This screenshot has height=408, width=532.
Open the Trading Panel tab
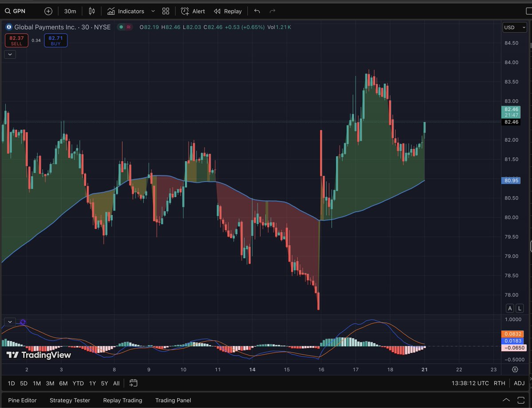click(173, 400)
